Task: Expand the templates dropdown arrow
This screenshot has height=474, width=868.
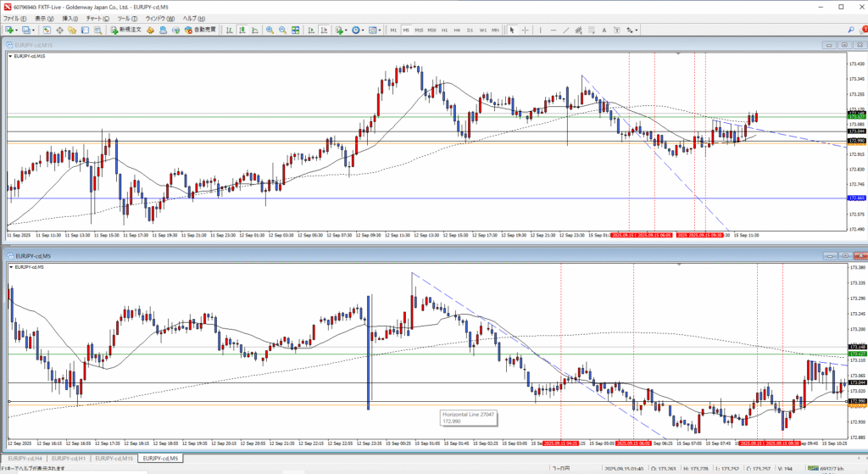Action: click(x=380, y=30)
